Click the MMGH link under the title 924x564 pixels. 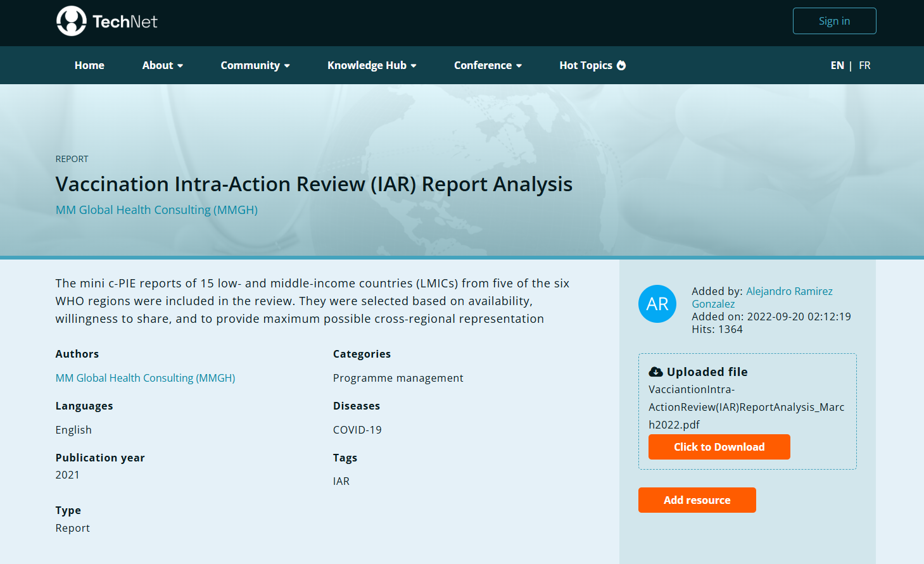156,210
